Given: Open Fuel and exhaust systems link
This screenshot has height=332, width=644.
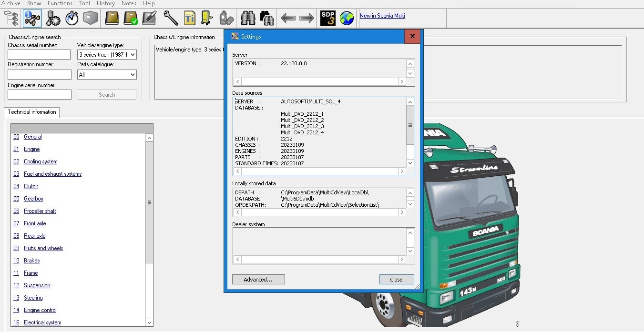Looking at the screenshot, I should coord(52,174).
